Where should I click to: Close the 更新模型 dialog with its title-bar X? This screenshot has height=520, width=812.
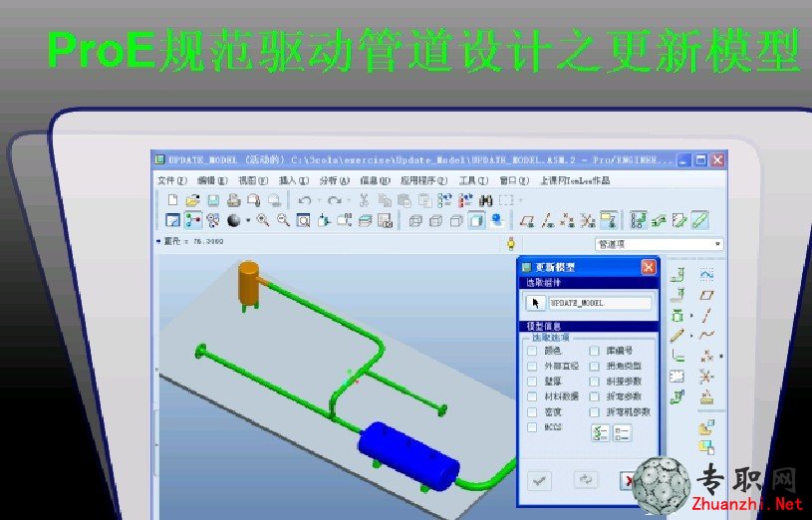coord(648,267)
